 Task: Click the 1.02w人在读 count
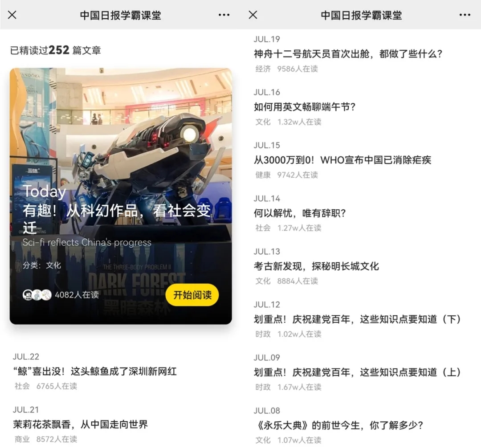pos(299,334)
